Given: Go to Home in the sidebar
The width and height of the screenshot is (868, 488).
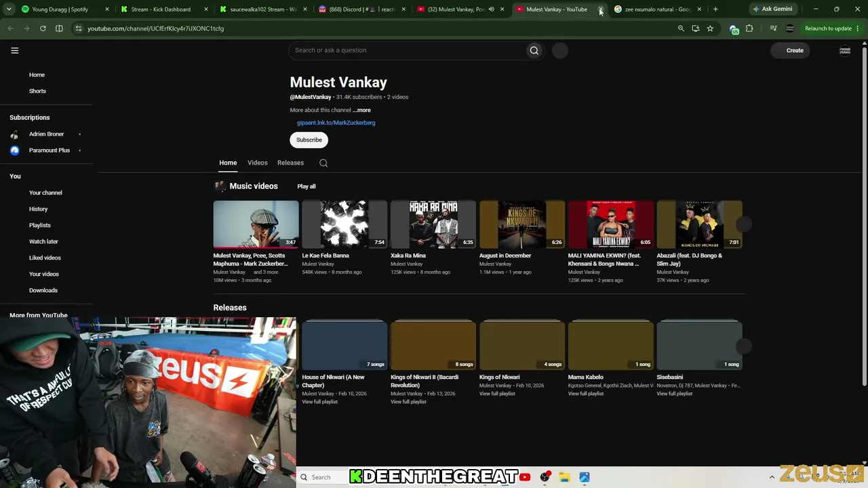Looking at the screenshot, I should (x=37, y=75).
